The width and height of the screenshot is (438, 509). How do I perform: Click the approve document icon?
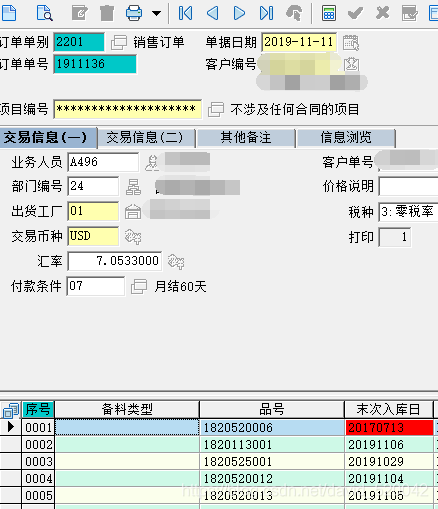click(410, 13)
